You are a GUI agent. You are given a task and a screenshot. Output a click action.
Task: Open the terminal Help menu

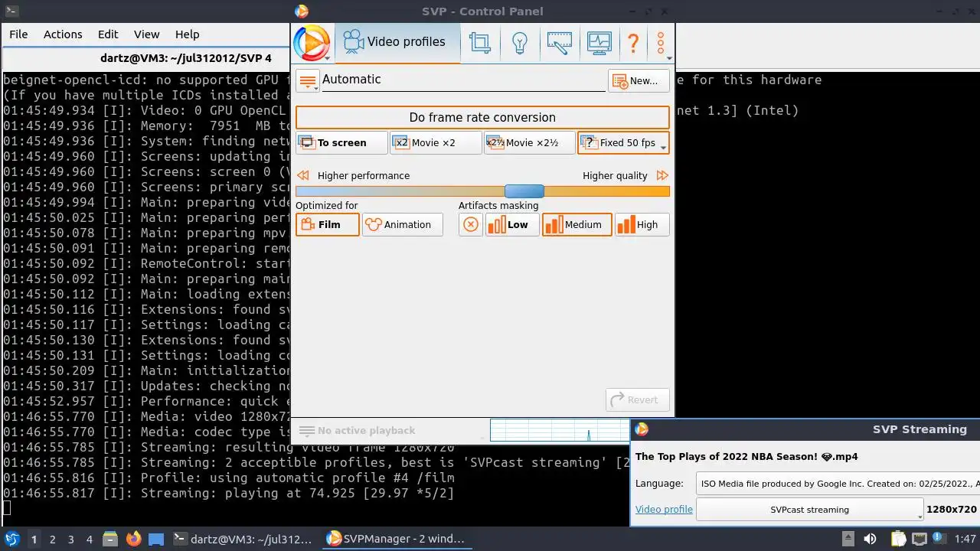click(188, 34)
